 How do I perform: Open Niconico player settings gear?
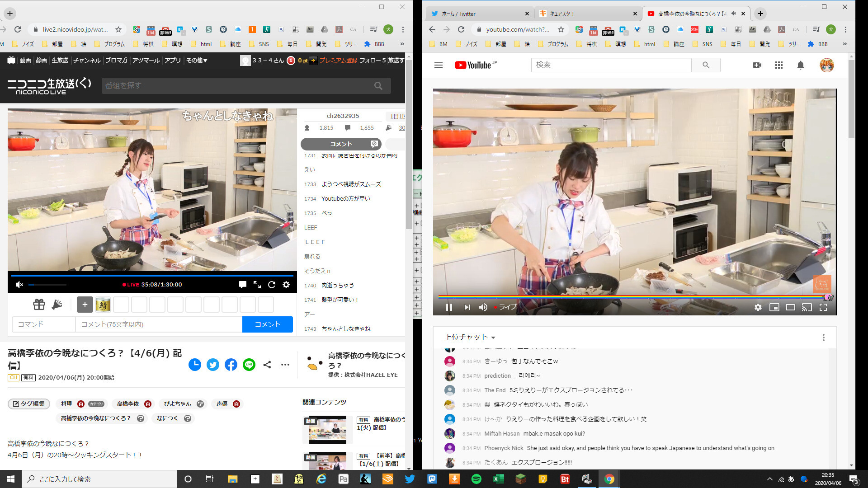click(x=286, y=285)
